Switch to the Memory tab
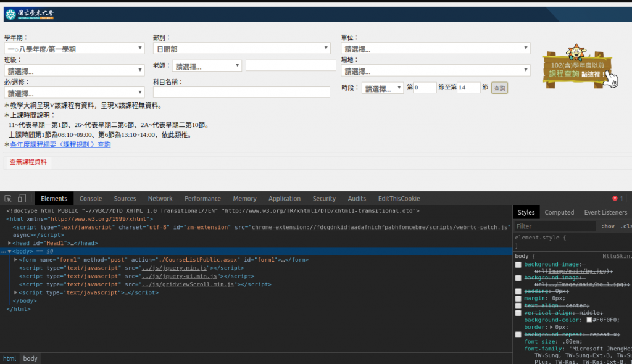This screenshot has height=364, width=632. click(x=244, y=198)
